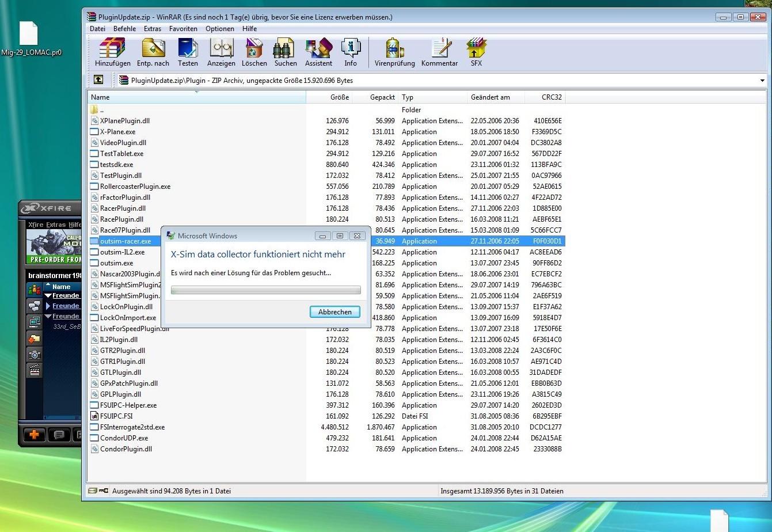The height and width of the screenshot is (532, 772).
Task: Open the Befehle menu
Action: point(124,28)
